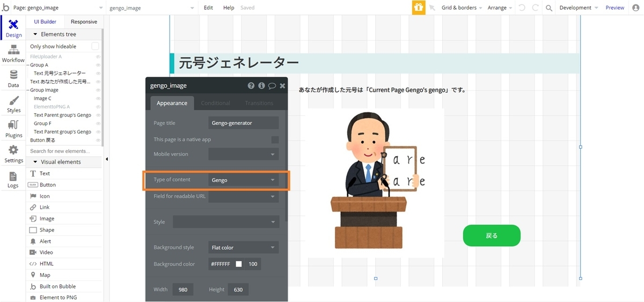The height and width of the screenshot is (302, 644).
Task: Switch to the UI Builder tab
Action: click(45, 21)
